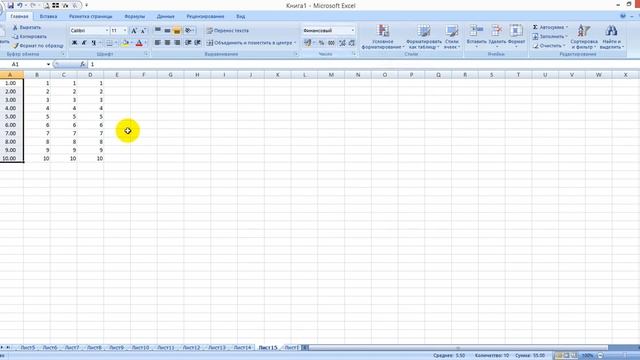Viewport: 640px width, 360px height.
Task: Open Стили ячеек gallery
Action: click(452, 37)
